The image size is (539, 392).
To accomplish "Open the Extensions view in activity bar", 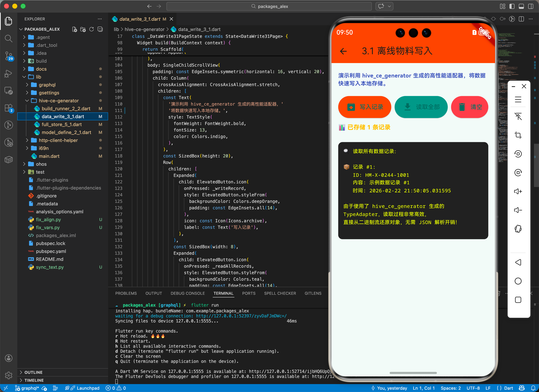I will (8, 108).
